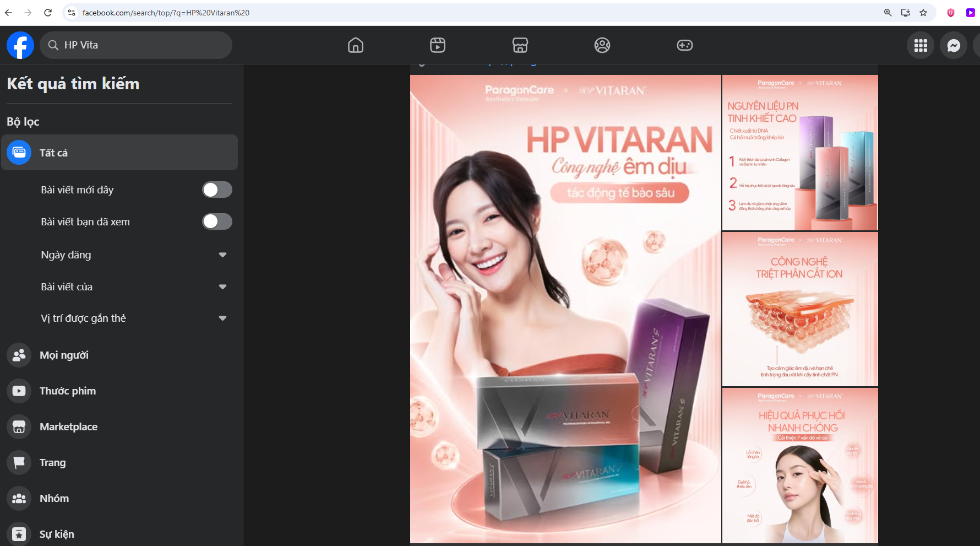Open the Marketplace storefront icon in top bar
The width and height of the screenshot is (980, 546).
click(x=520, y=45)
